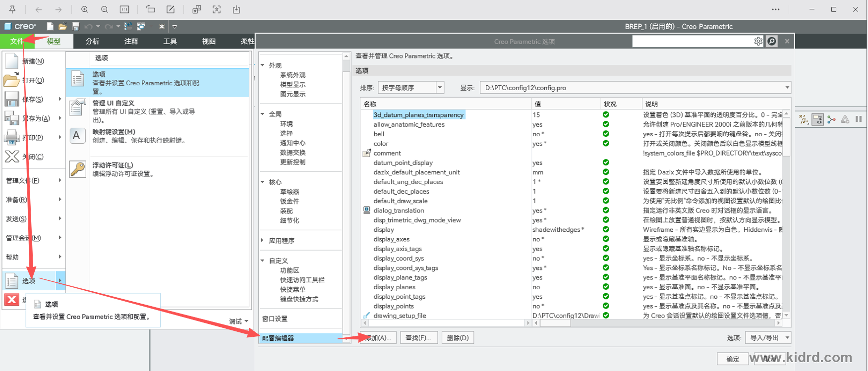868x371 pixels.
Task: Click the 确定 confirm button
Action: coord(733,359)
